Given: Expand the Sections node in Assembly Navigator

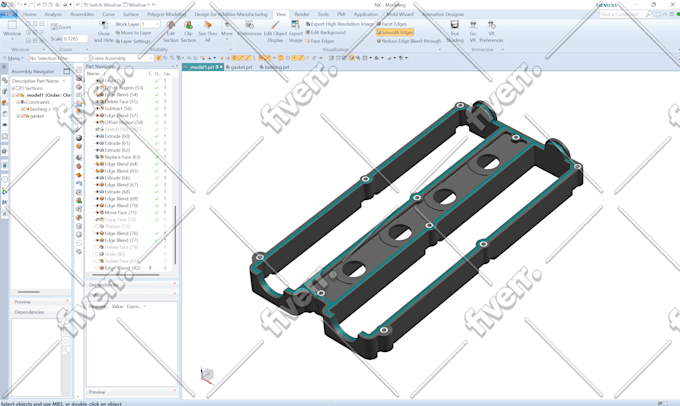Looking at the screenshot, I should tap(13, 88).
